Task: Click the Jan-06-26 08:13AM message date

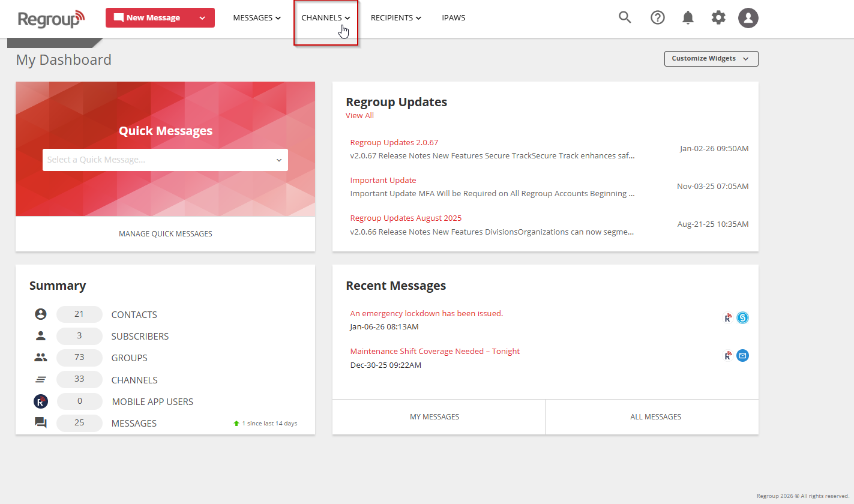Action: click(384, 327)
